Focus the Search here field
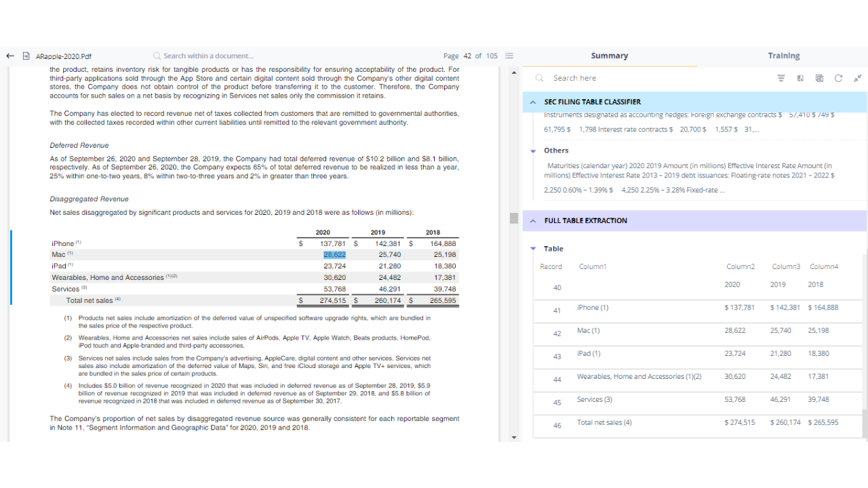Viewport: 868px width, 488px height. [574, 78]
